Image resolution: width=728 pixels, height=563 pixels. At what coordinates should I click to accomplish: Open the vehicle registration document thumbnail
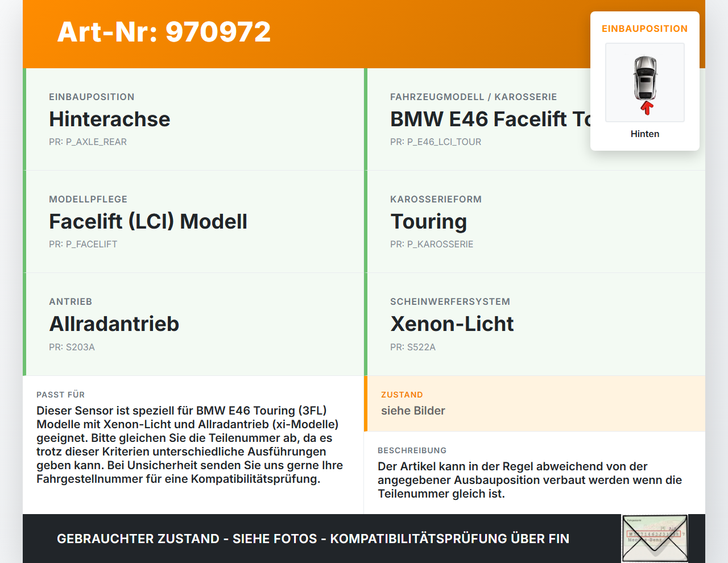coord(655,537)
